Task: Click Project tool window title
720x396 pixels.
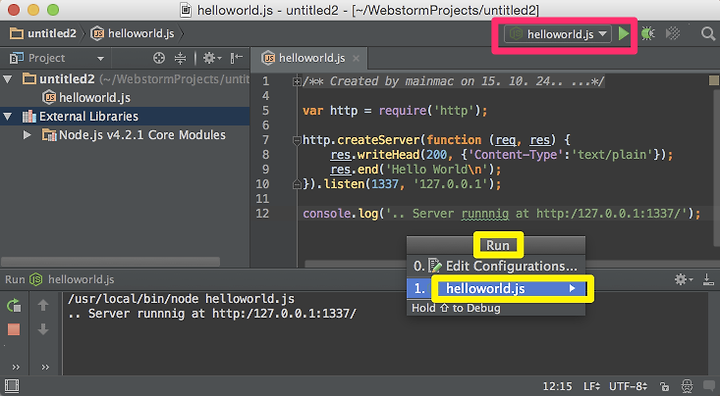Action: (x=46, y=58)
